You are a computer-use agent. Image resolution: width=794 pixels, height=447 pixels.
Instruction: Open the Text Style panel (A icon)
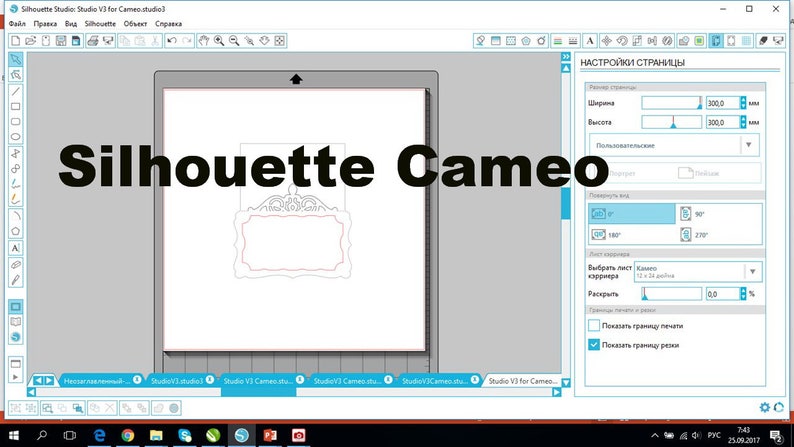point(590,41)
